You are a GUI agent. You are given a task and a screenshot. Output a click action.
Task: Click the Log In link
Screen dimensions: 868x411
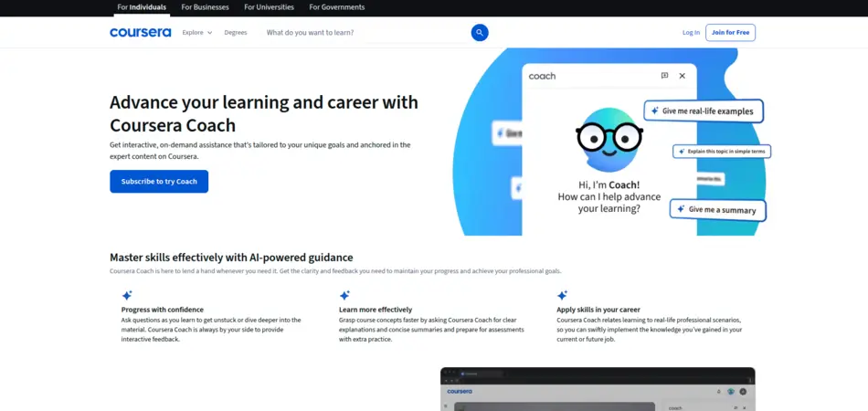tap(691, 33)
